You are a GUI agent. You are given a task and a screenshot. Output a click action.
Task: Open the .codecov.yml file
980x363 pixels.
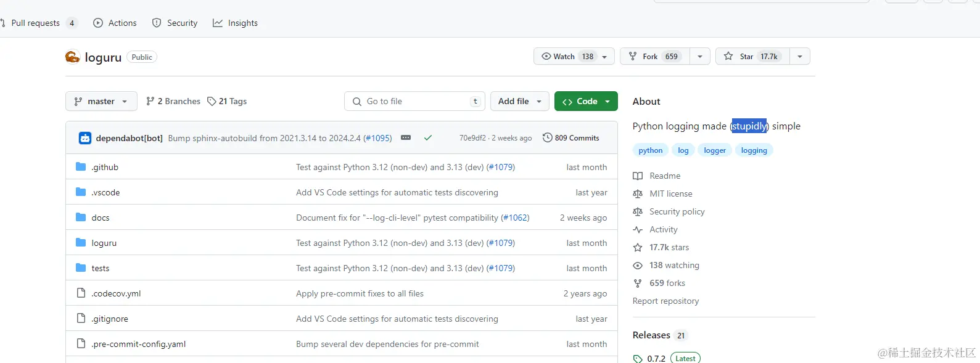[x=116, y=293]
